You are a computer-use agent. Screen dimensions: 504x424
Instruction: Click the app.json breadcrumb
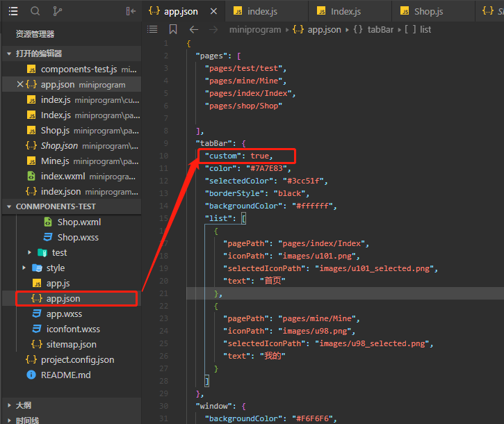pyautogui.click(x=317, y=30)
